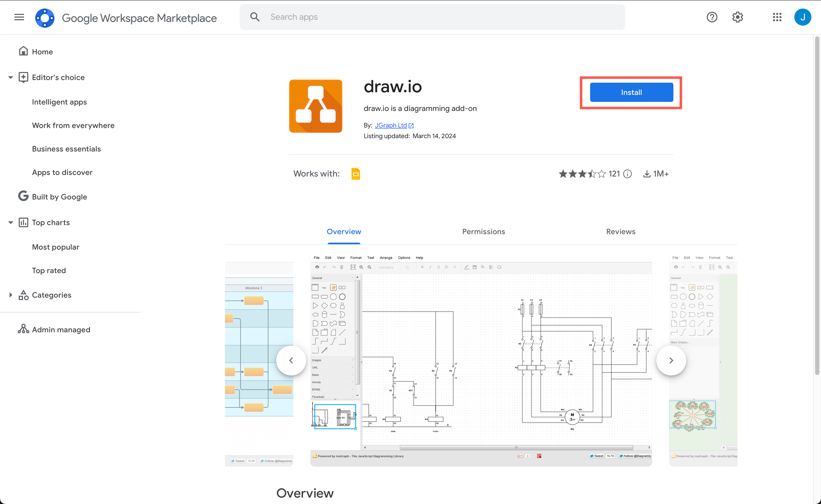Show next screenshot in carousel

point(671,360)
